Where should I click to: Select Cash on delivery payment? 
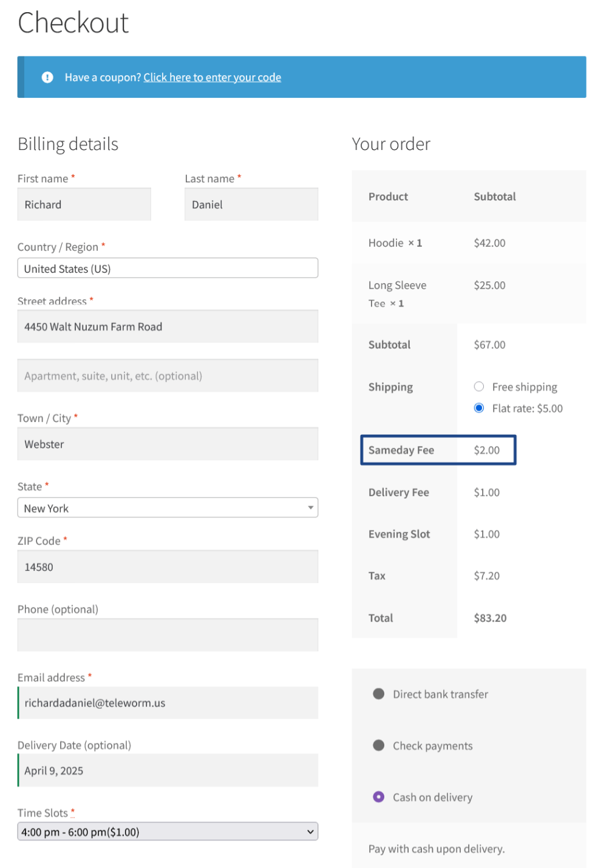[x=379, y=797]
